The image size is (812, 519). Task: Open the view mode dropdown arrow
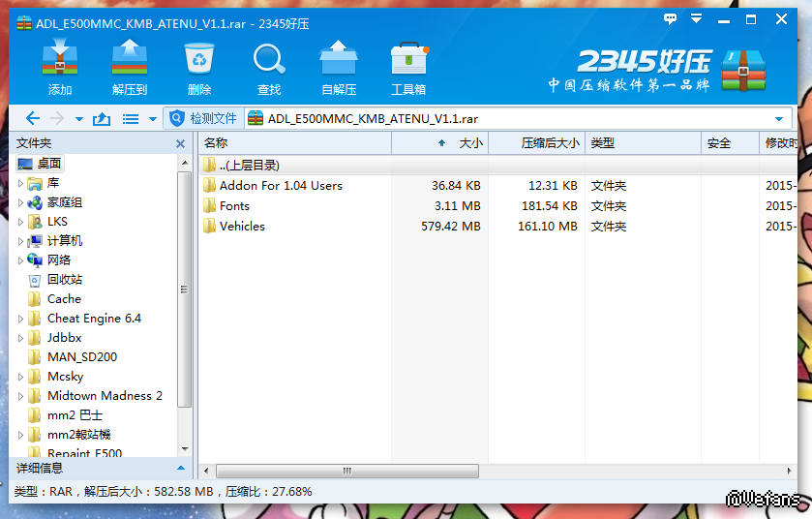pyautogui.click(x=153, y=119)
